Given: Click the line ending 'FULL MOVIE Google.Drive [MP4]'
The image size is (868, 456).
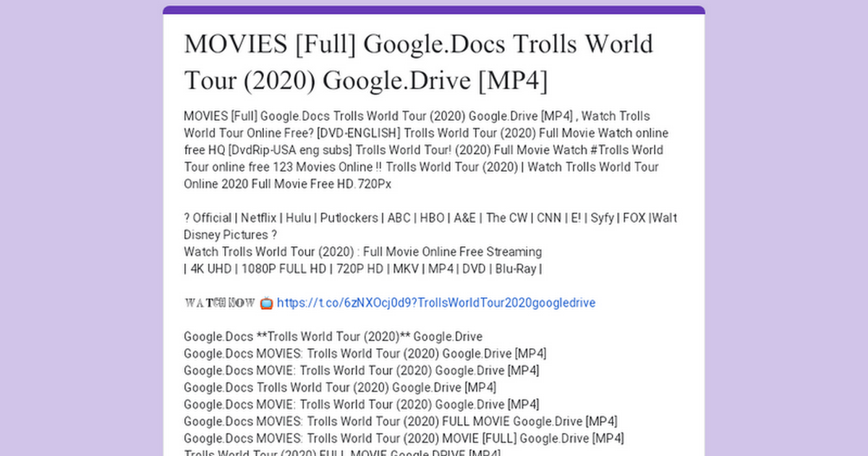Looking at the screenshot, I should coord(400,421).
